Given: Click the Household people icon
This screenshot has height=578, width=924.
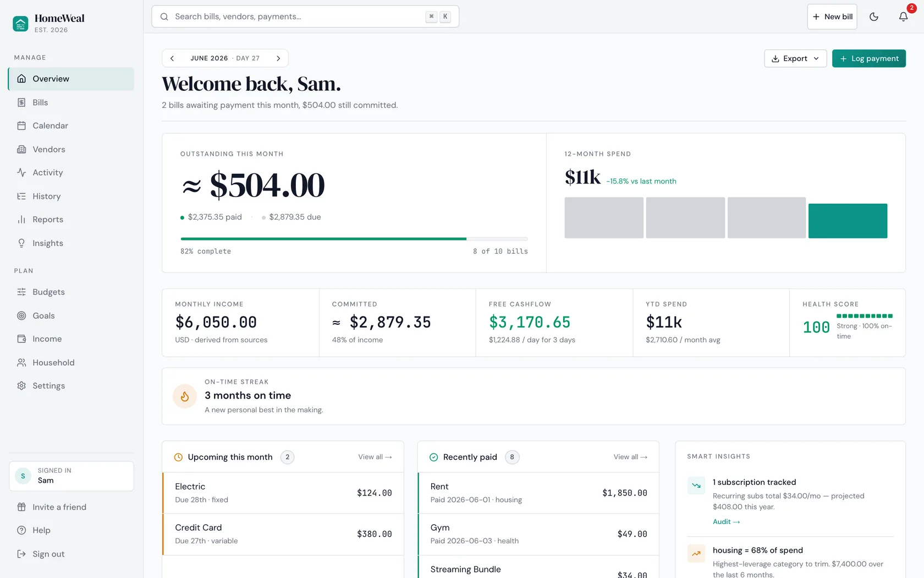Looking at the screenshot, I should point(21,362).
